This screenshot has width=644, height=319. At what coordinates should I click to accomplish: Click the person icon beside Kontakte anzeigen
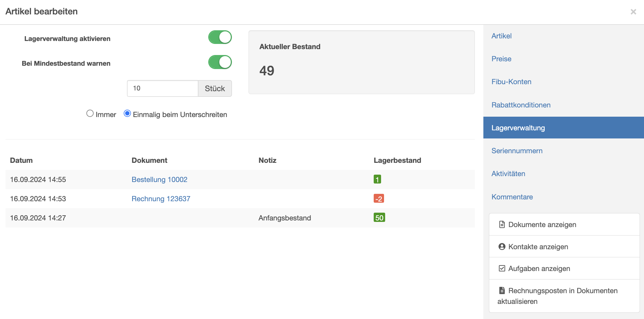click(x=502, y=247)
